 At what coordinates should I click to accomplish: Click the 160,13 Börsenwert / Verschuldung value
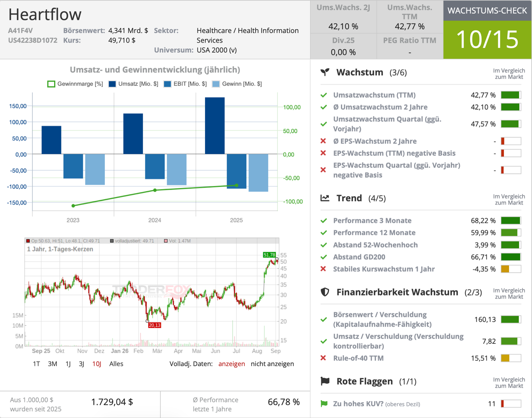485,319
